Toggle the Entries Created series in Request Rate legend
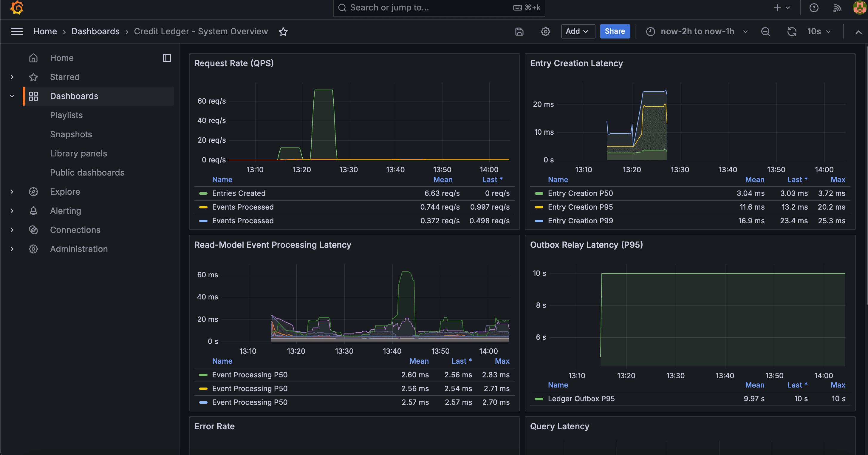 click(239, 193)
